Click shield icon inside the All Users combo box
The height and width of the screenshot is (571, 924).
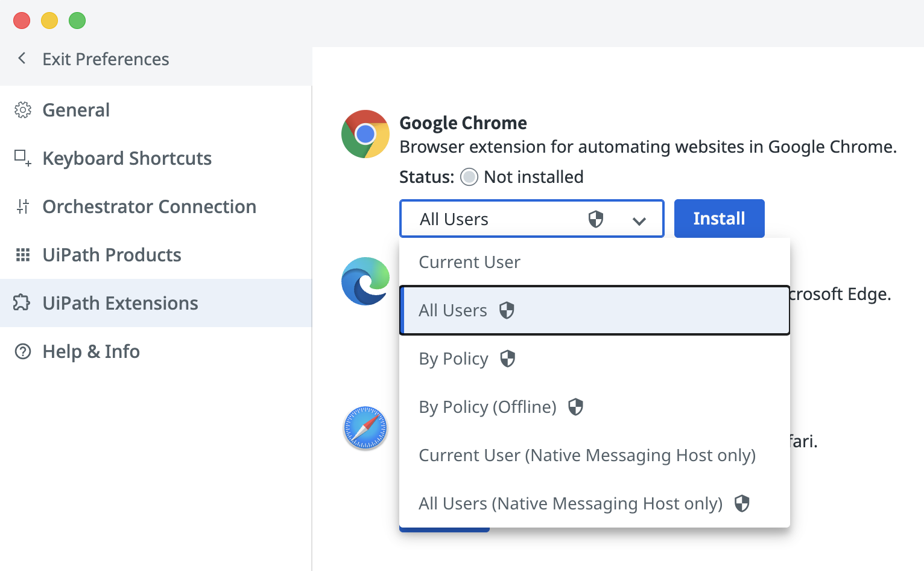[596, 219]
